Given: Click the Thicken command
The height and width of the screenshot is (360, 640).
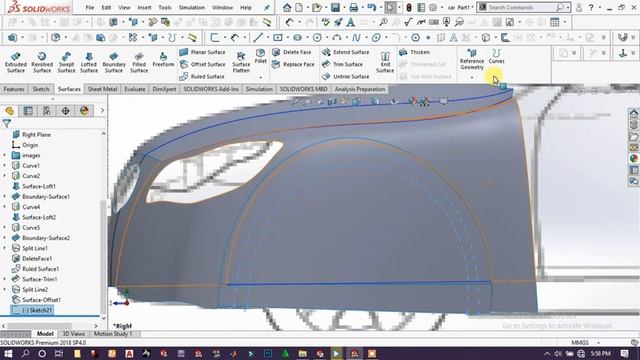Looking at the screenshot, I should pos(414,52).
